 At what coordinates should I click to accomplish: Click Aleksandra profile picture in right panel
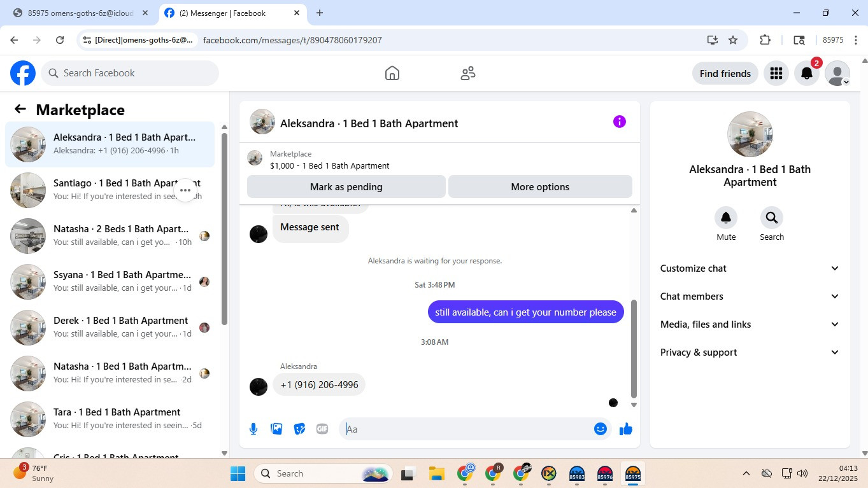pyautogui.click(x=750, y=134)
